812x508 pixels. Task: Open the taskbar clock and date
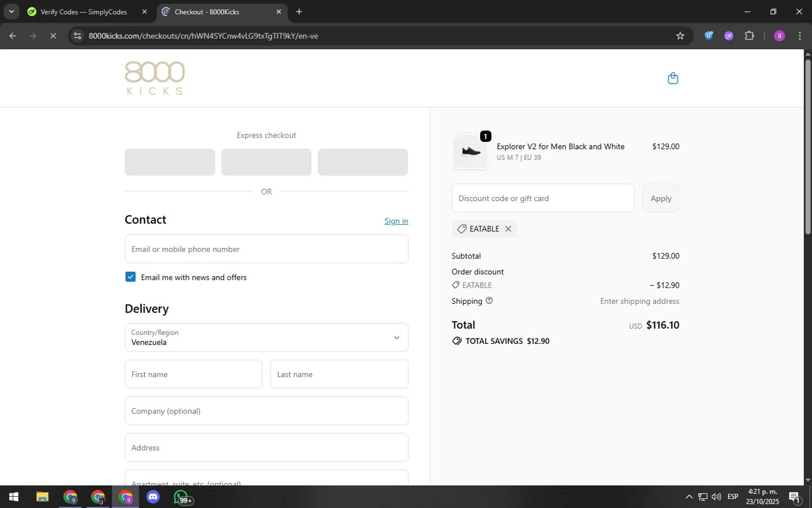click(x=763, y=497)
